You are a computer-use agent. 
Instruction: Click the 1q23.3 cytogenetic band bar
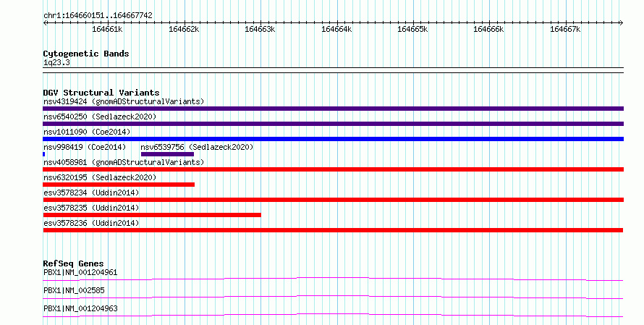(333, 70)
